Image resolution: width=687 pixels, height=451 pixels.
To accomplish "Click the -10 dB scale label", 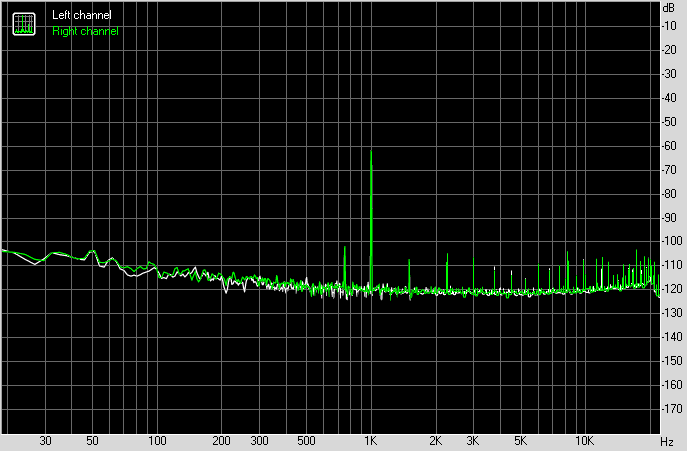I will (x=669, y=26).
